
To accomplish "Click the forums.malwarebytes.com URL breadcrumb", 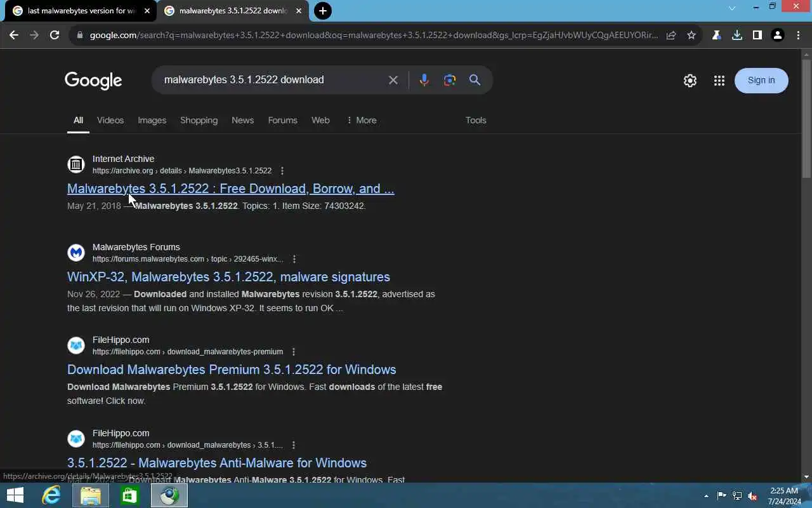I will tap(188, 259).
